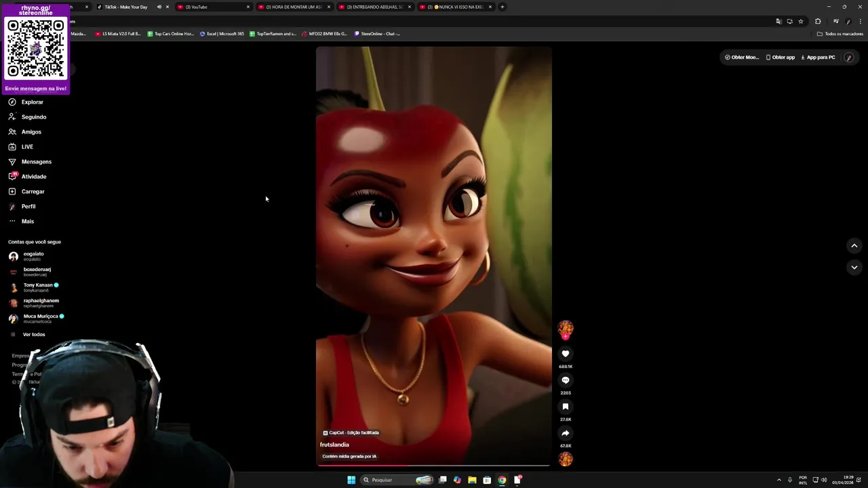Open the comments on the video
The width and height of the screenshot is (868, 488).
pyautogui.click(x=566, y=380)
